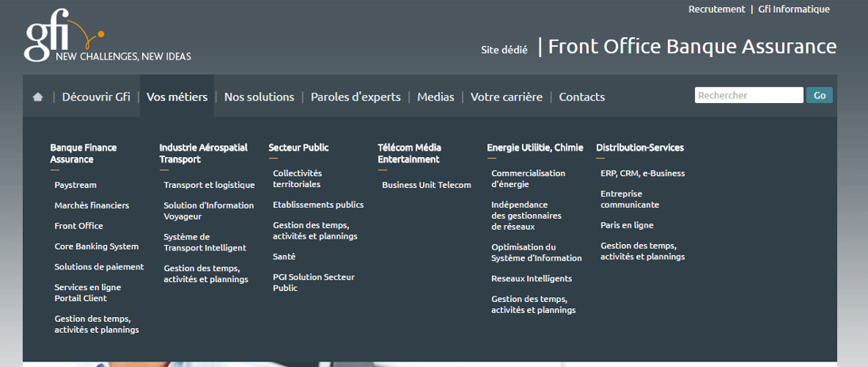Open PGI Solution Secteur Public link
The height and width of the screenshot is (367, 868).
click(x=313, y=282)
